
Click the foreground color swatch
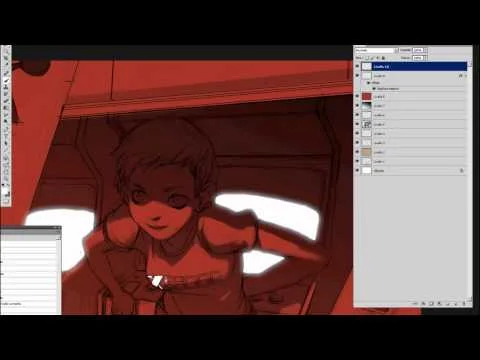click(x=5, y=191)
